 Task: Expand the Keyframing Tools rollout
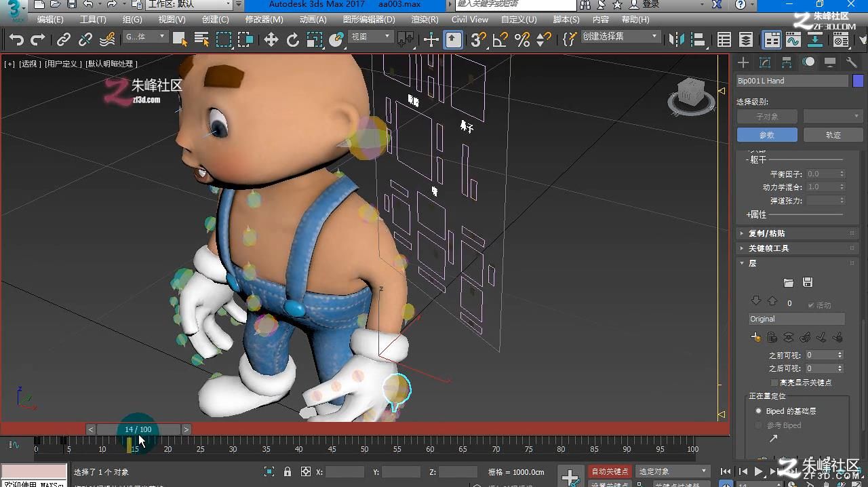pyautogui.click(x=797, y=248)
